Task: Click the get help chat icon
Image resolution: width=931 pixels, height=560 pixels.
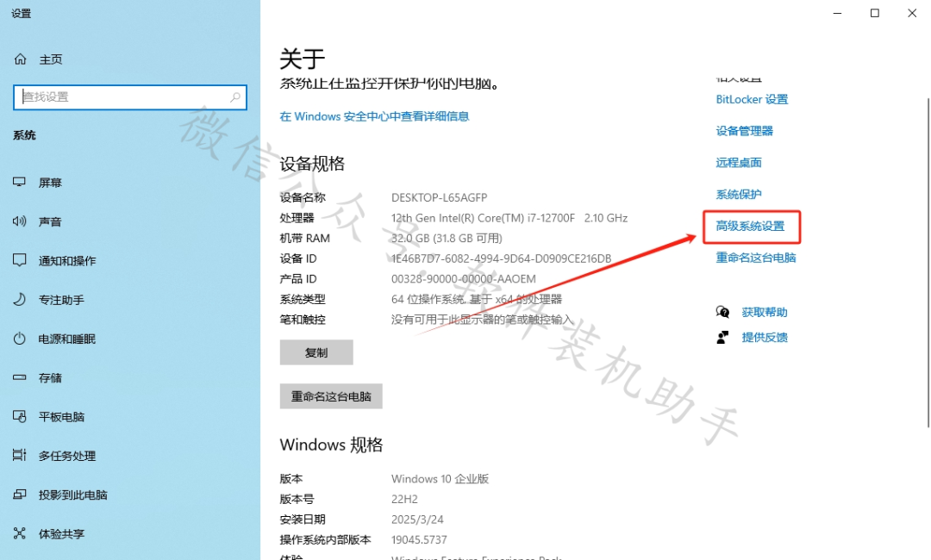Action: click(x=722, y=312)
